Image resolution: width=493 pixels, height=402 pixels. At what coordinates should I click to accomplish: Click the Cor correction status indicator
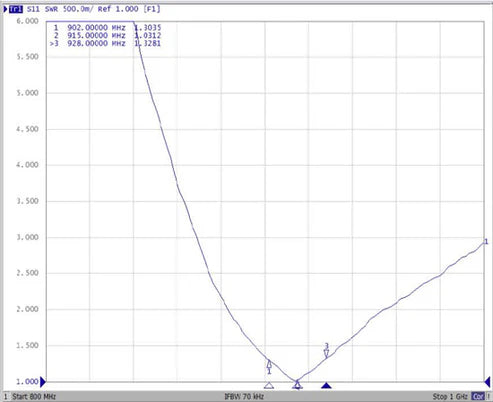pos(478,397)
